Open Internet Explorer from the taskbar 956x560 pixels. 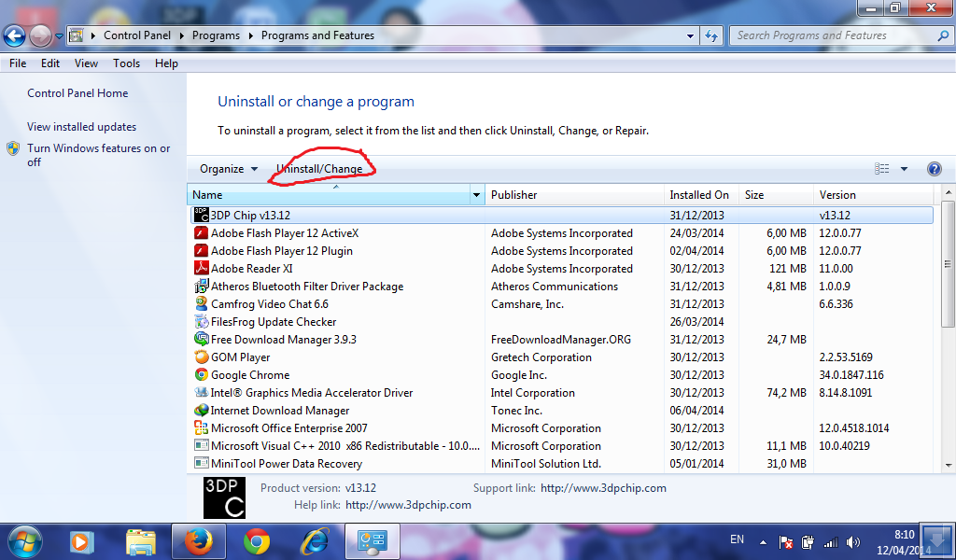coord(316,541)
